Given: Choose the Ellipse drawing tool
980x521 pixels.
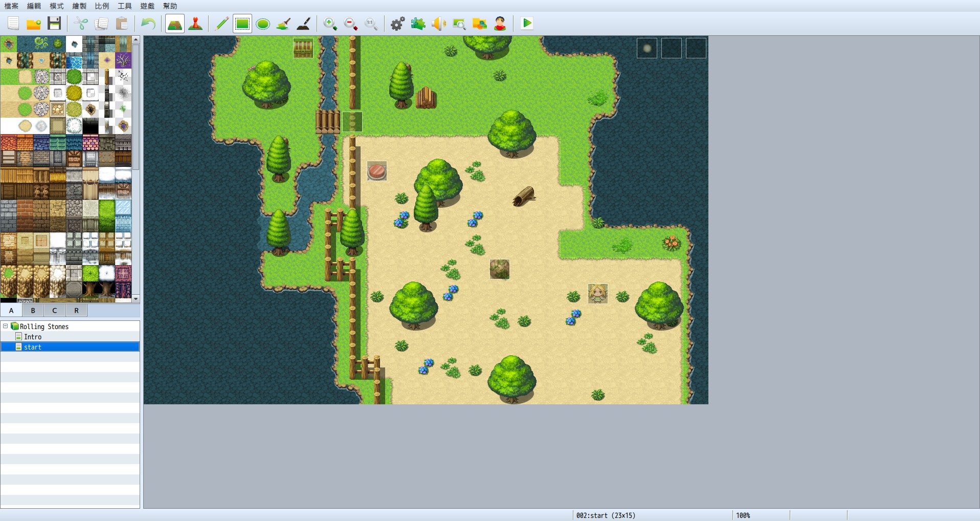Looking at the screenshot, I should pos(263,24).
